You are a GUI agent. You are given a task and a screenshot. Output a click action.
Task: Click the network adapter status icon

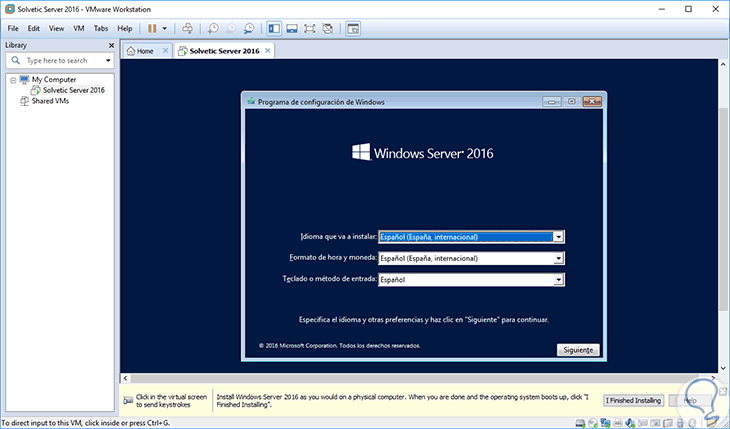[x=605, y=423]
